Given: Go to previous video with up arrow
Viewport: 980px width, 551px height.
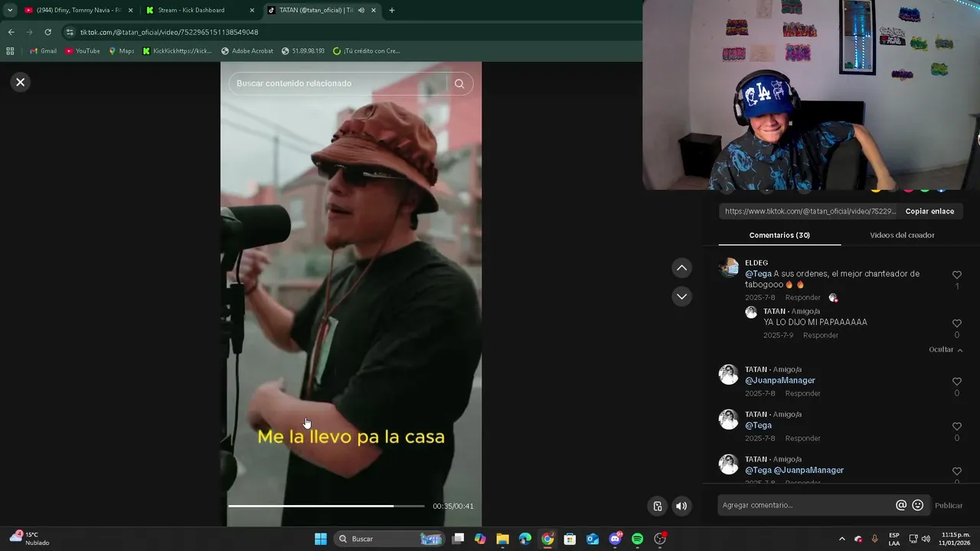Looking at the screenshot, I should (x=681, y=268).
